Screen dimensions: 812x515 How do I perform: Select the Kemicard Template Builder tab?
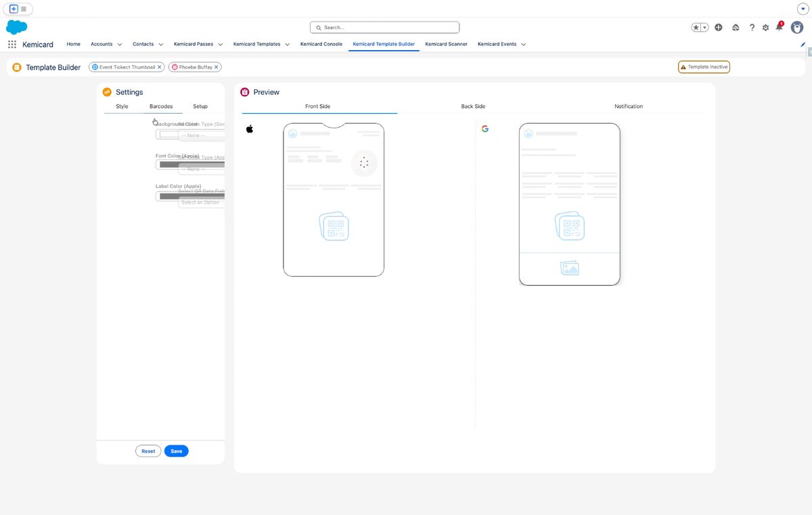[x=384, y=44]
